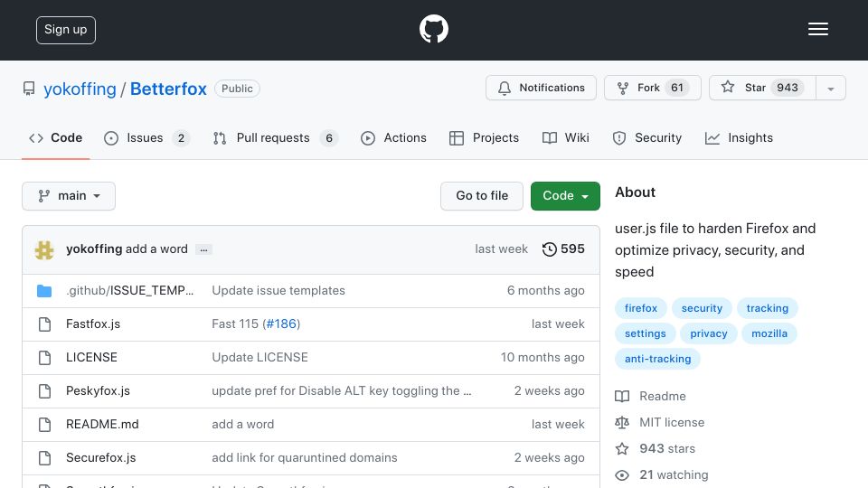This screenshot has width=868, height=488.
Task: Click the eye icon beside watching
Action: click(622, 475)
